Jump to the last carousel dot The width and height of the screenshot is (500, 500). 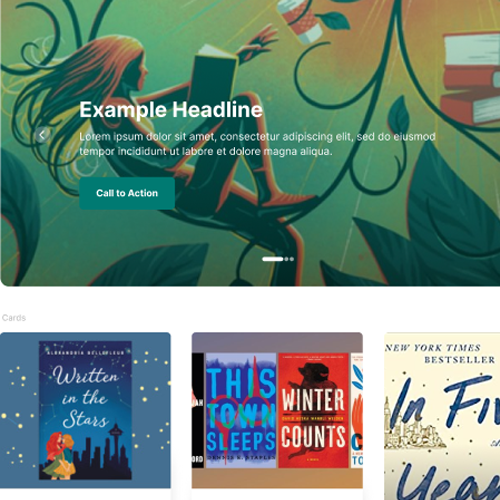(292, 259)
